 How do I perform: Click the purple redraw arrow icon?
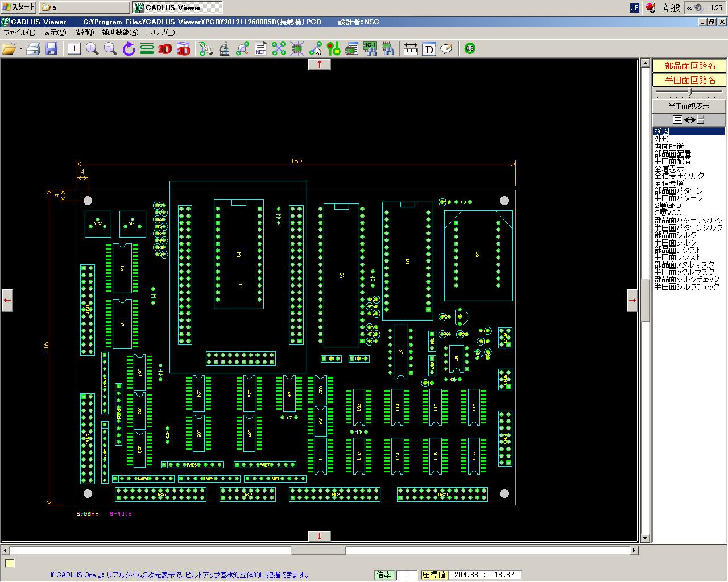point(129,49)
